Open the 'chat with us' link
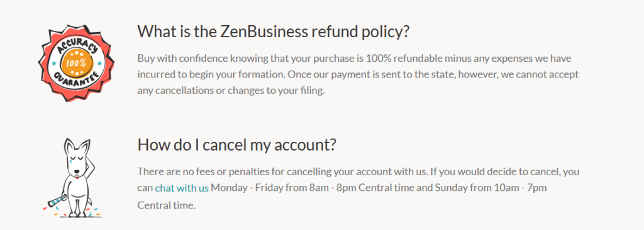644x230 pixels. [182, 188]
